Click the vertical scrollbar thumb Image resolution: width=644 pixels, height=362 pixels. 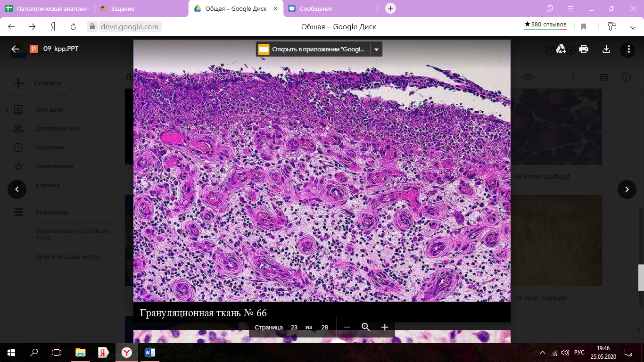coord(641,278)
